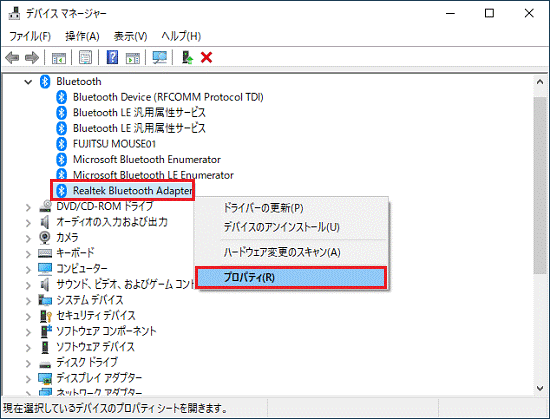
Task: Click icon next to Bluetooth Device (RFCOMM Protocol TDI)
Action: click(x=62, y=97)
